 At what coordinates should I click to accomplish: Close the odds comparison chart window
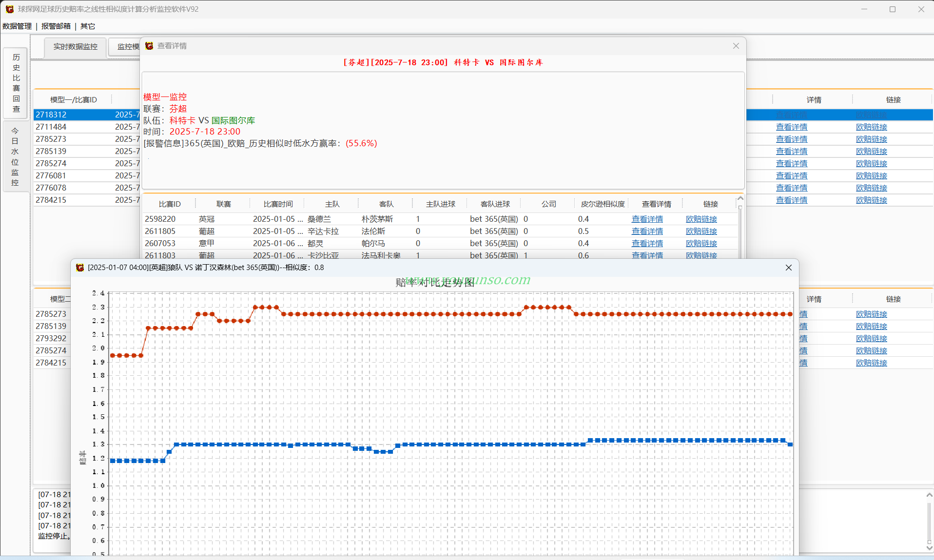[x=788, y=268]
